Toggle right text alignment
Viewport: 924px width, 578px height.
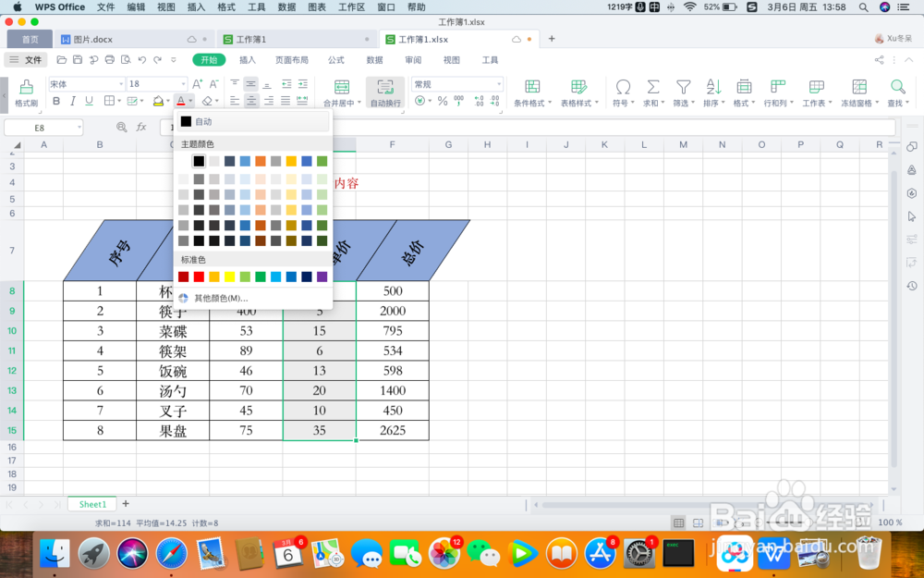(x=268, y=101)
